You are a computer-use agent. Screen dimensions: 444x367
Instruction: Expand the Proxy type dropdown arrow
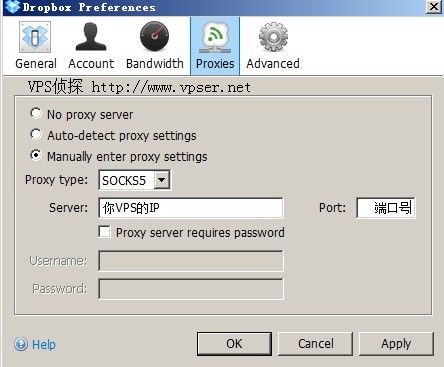tap(162, 180)
